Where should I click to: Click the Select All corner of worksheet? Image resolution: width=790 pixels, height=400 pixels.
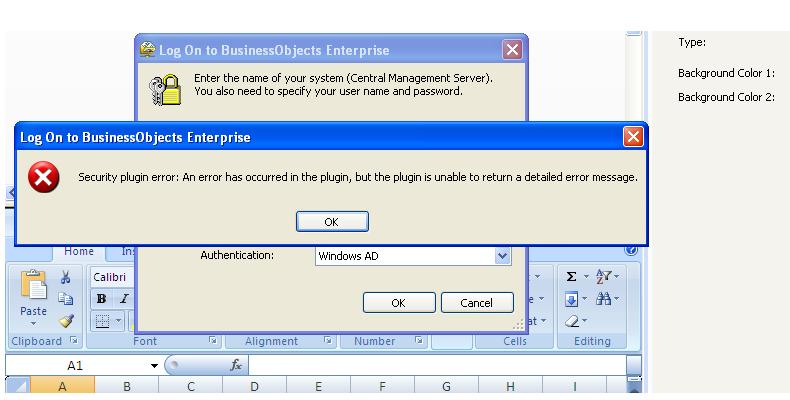pos(18,386)
